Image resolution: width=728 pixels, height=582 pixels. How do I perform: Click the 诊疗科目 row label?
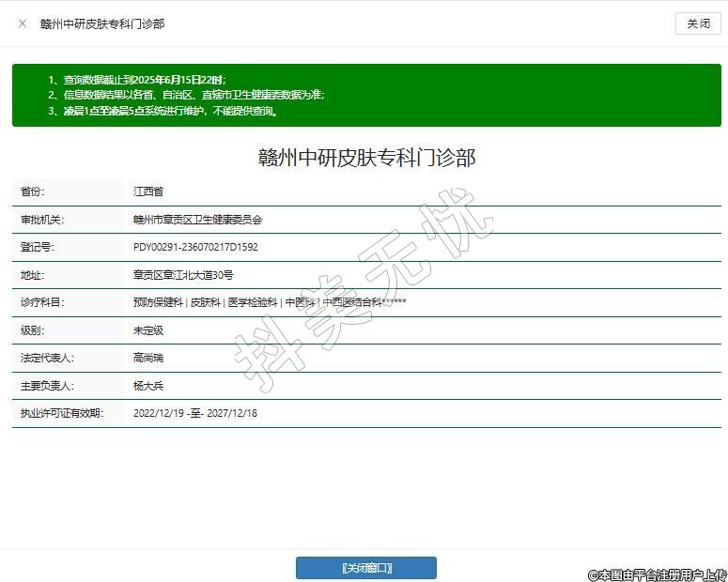(x=42, y=302)
